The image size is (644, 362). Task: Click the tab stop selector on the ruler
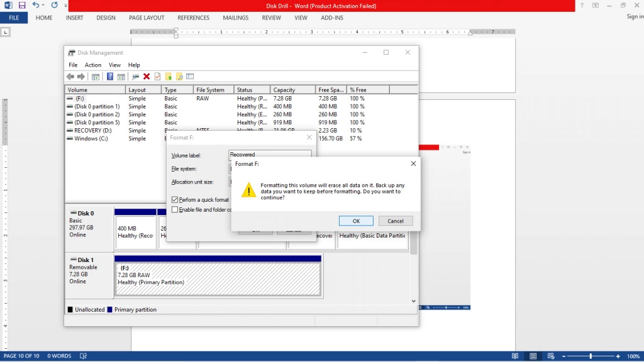click(5, 32)
